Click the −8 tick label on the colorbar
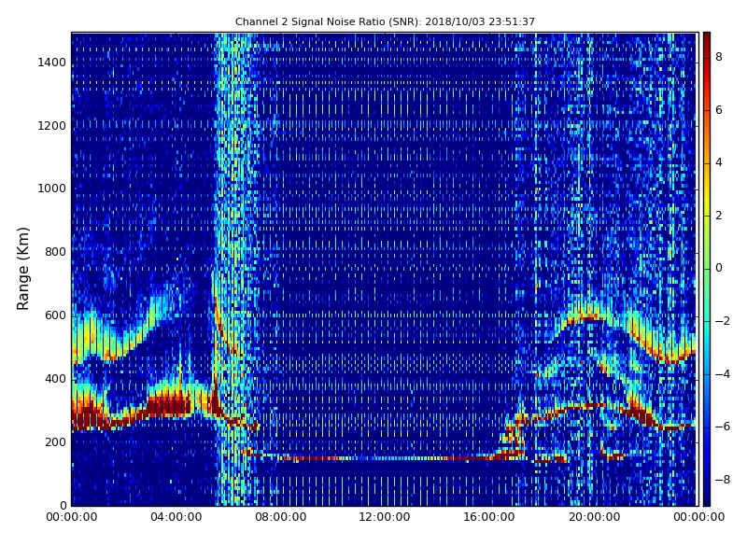This screenshot has height=560, width=747. pos(723,480)
